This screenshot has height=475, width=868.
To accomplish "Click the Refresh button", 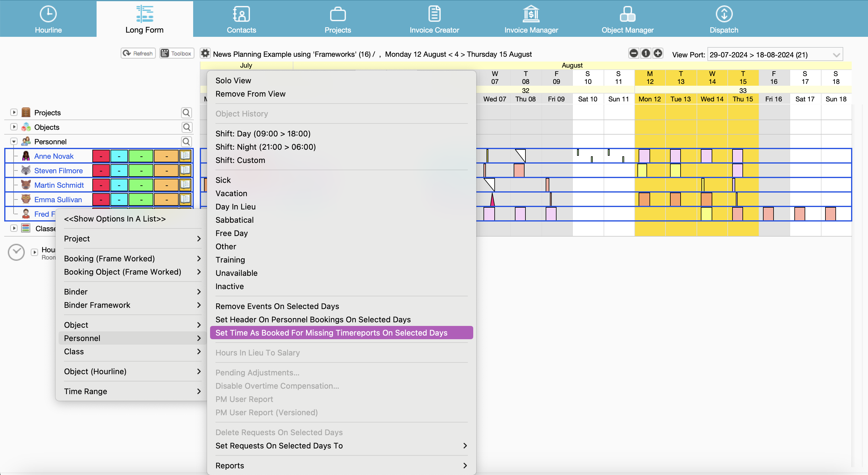I will [138, 53].
